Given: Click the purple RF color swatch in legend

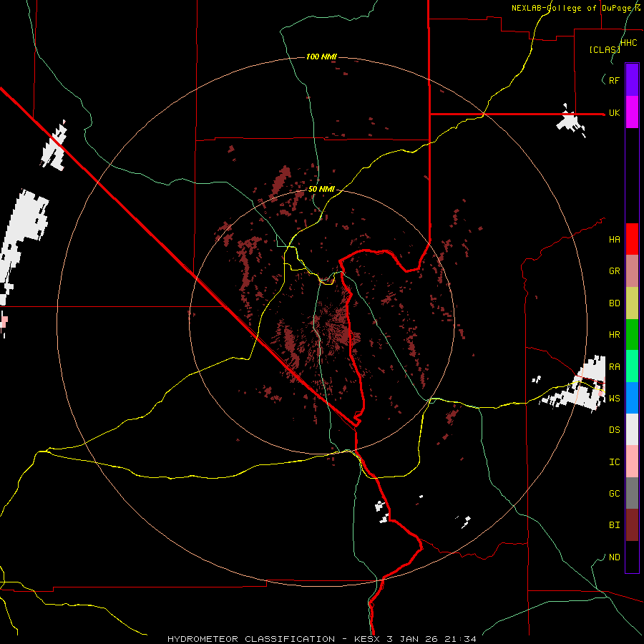Looking at the screenshot, I should pos(632,80).
